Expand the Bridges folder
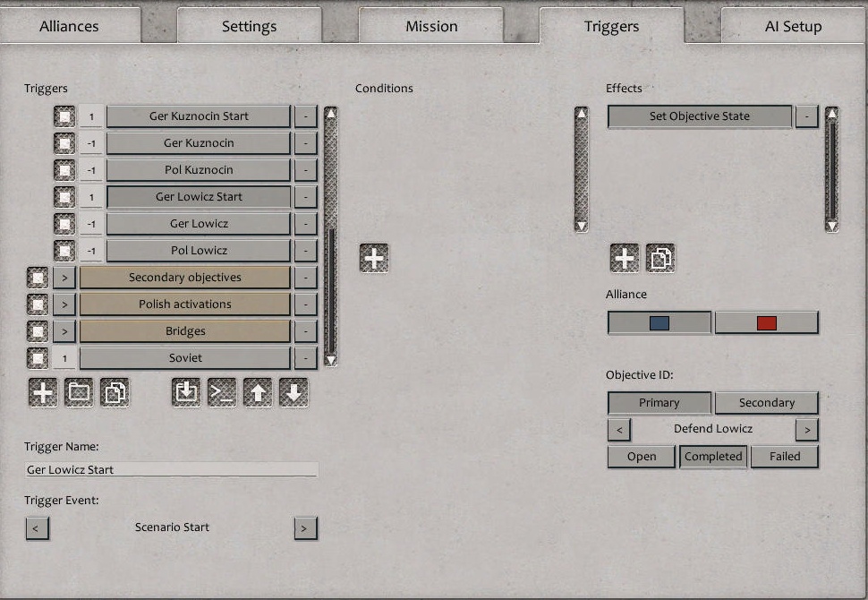 (x=64, y=331)
